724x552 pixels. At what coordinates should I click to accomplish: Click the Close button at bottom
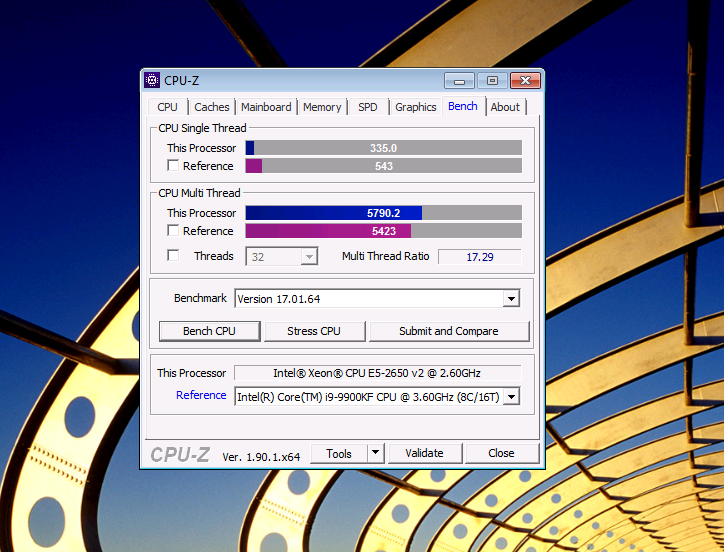[x=501, y=453]
